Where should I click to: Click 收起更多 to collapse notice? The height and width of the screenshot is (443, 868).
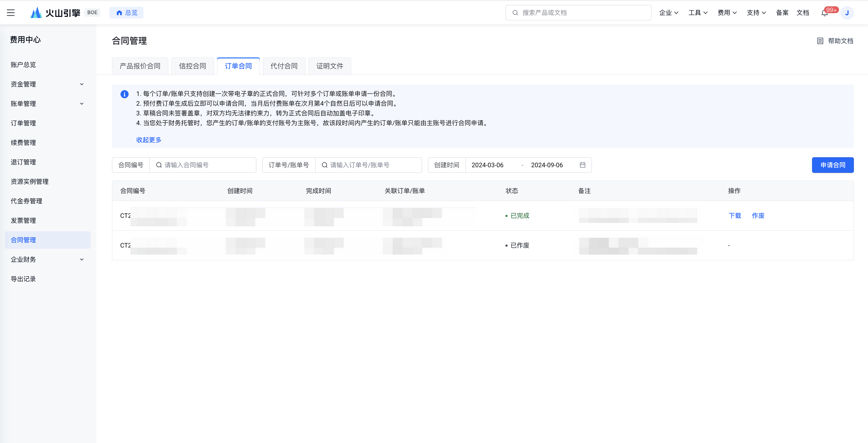tap(149, 140)
